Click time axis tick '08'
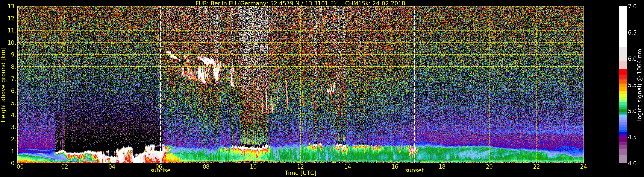The image size is (644, 177). (206, 166)
